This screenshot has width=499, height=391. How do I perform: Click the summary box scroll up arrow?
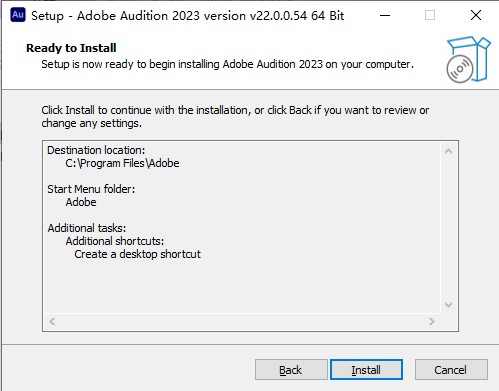[x=448, y=151]
